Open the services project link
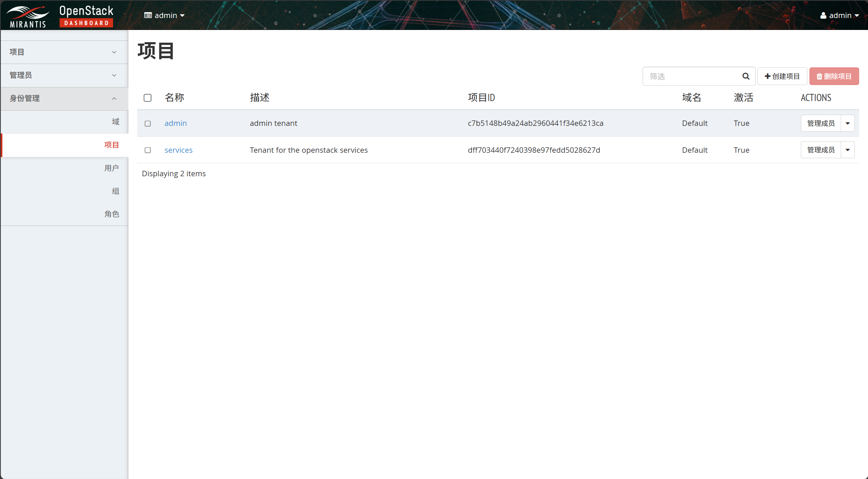868x479 pixels. click(x=178, y=150)
